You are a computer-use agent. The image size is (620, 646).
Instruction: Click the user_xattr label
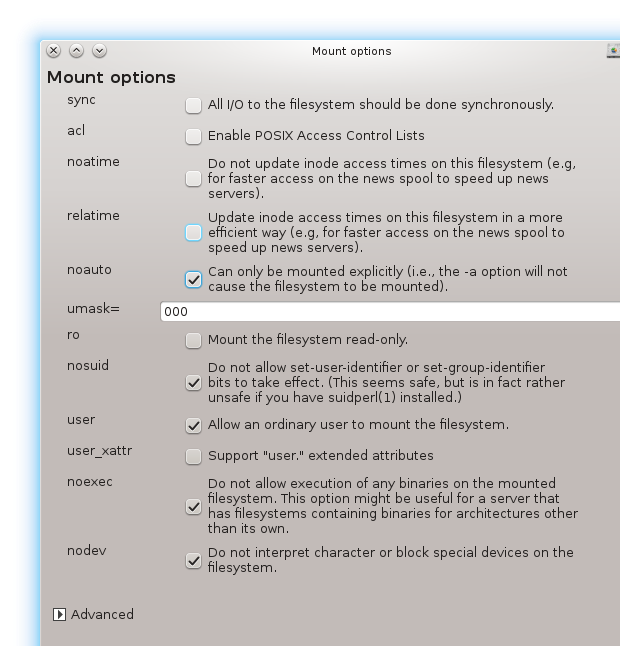tap(99, 451)
